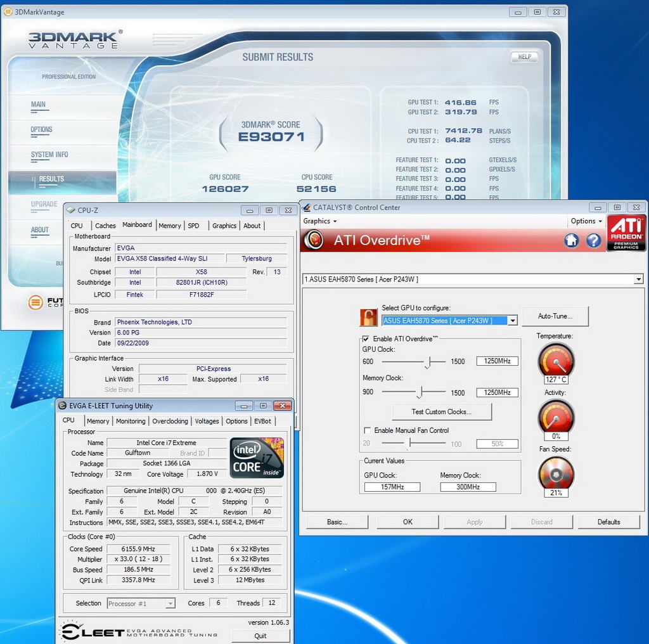The image size is (649, 644).
Task: Click Test Custom Clocks... button
Action: point(442,412)
